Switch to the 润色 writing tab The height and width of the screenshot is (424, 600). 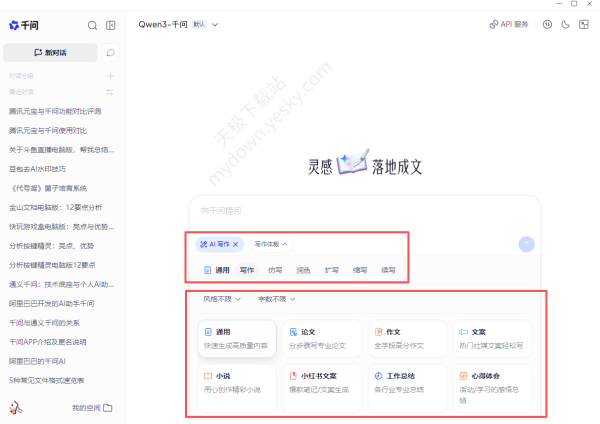coord(303,270)
